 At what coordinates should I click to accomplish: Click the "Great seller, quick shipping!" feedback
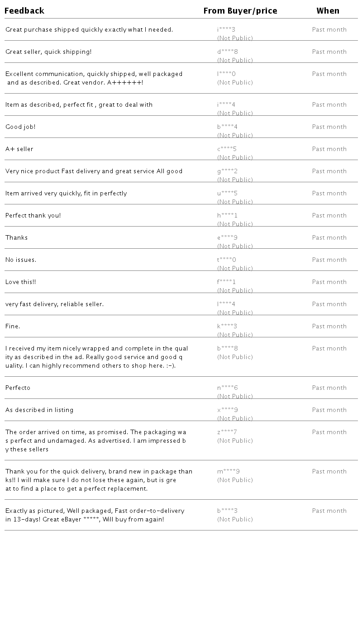coord(48,52)
